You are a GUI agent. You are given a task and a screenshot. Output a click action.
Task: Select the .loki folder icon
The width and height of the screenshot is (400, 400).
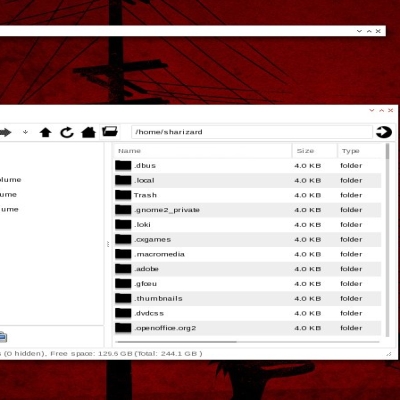123,225
